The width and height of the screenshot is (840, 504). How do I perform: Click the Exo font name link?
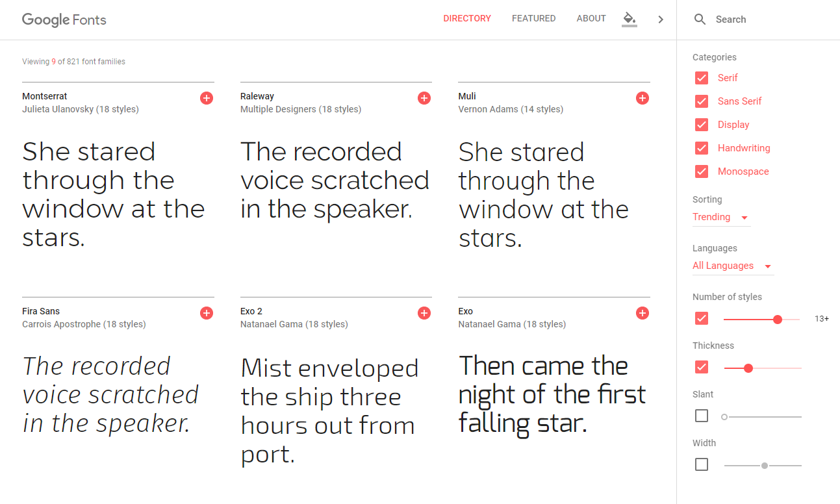(466, 311)
